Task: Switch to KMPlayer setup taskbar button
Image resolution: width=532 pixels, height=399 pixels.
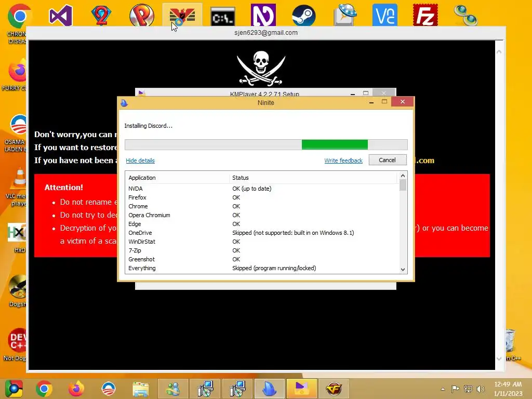Action: click(x=302, y=389)
